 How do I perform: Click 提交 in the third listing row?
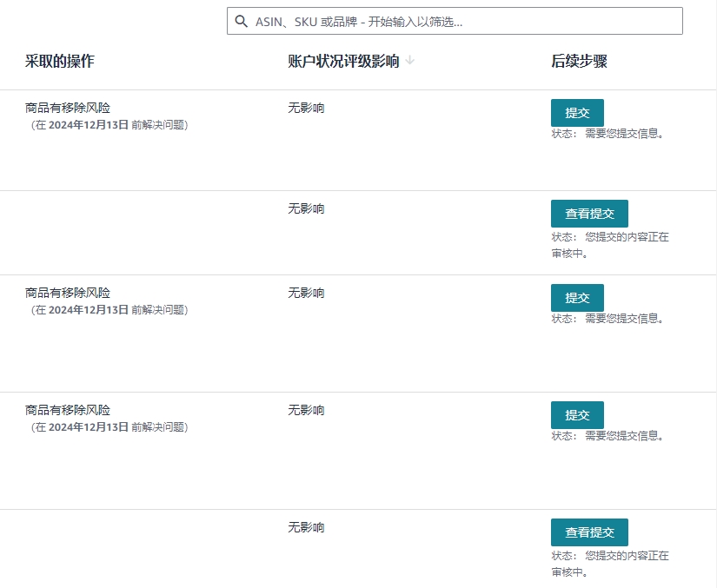[x=577, y=298]
